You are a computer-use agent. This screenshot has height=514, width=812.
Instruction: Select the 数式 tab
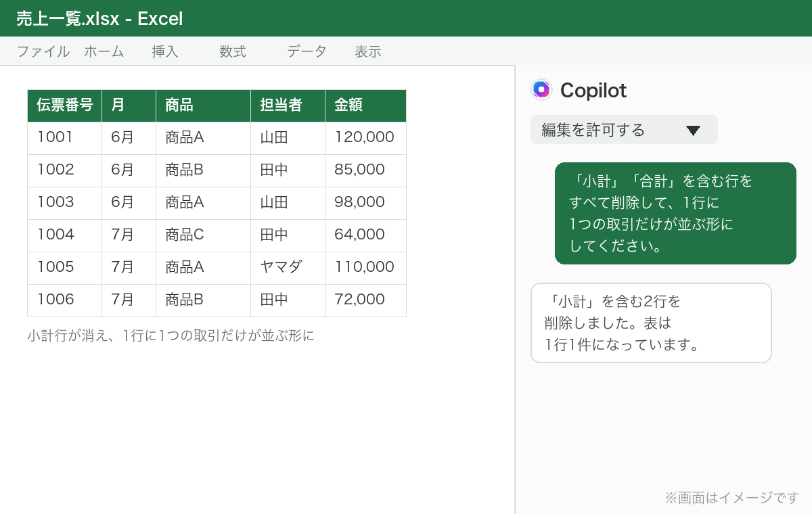point(233,51)
